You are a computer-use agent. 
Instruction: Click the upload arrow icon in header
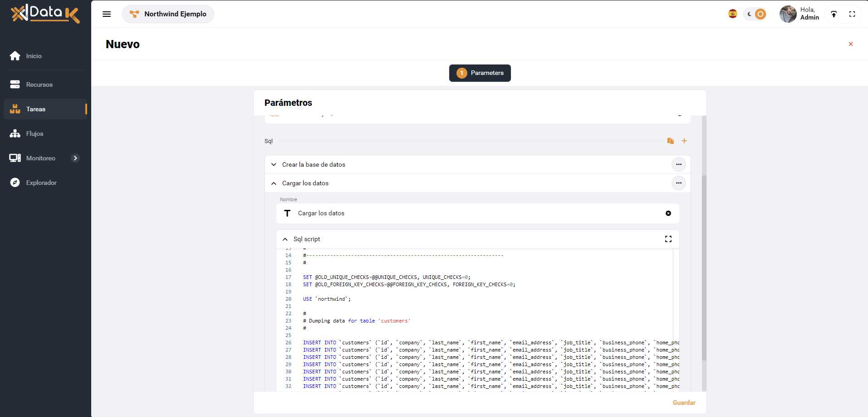(x=834, y=14)
